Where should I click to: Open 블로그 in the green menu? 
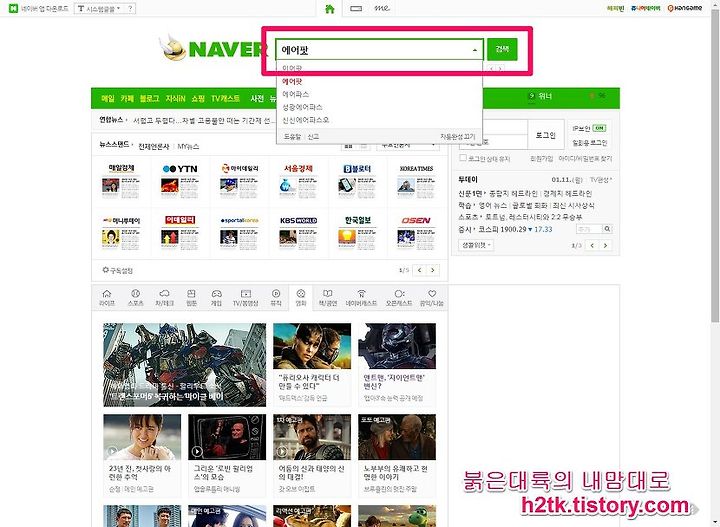coord(149,98)
